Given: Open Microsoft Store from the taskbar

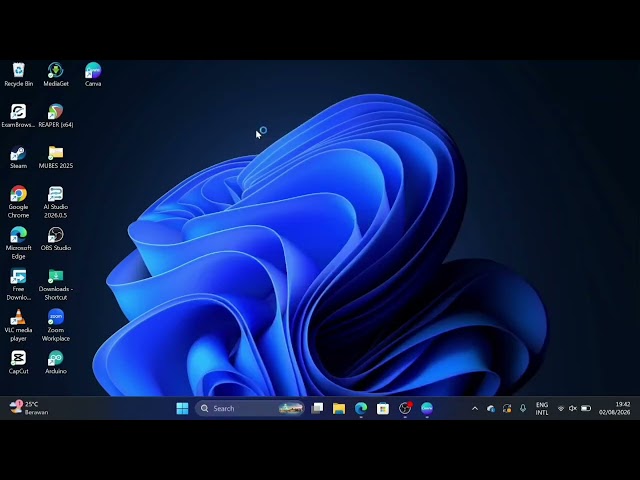Looking at the screenshot, I should [x=383, y=408].
